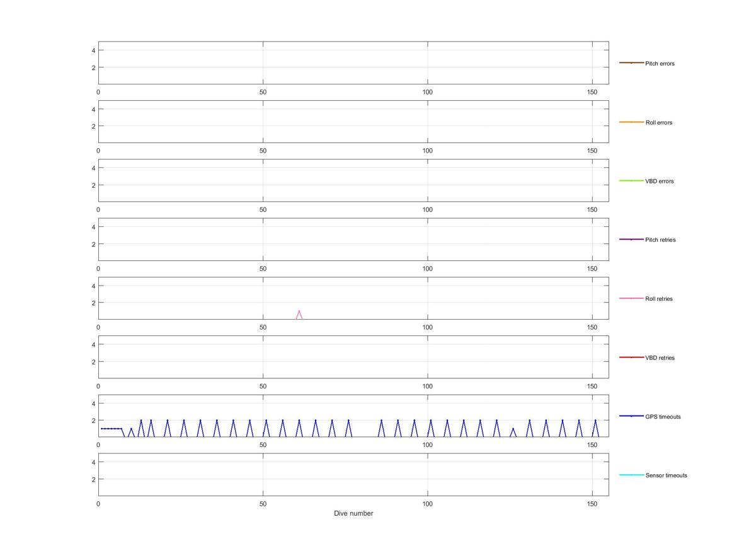756x558 pixels.
Task: Click the Roll errors legend label
Action: pos(658,122)
